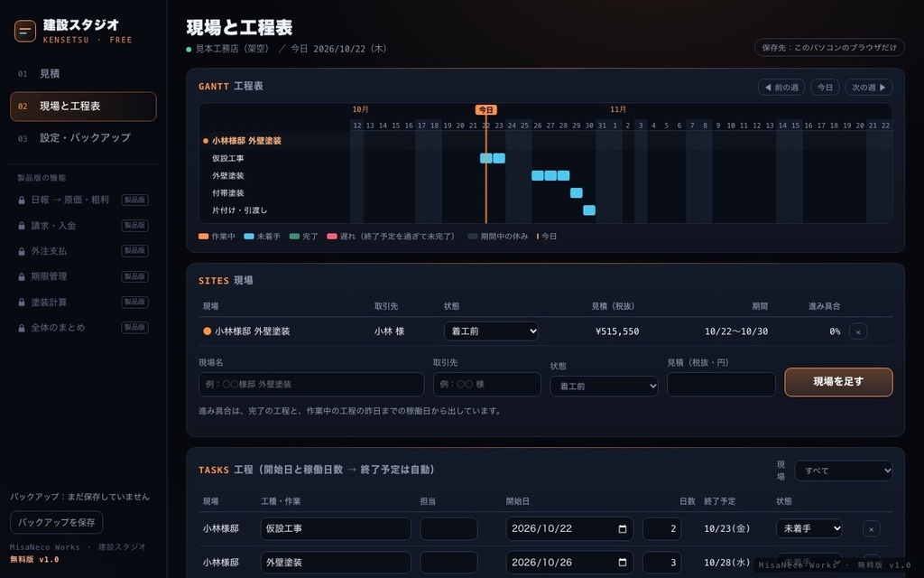
Task: Click 仮設工事 task name field
Action: coord(336,529)
